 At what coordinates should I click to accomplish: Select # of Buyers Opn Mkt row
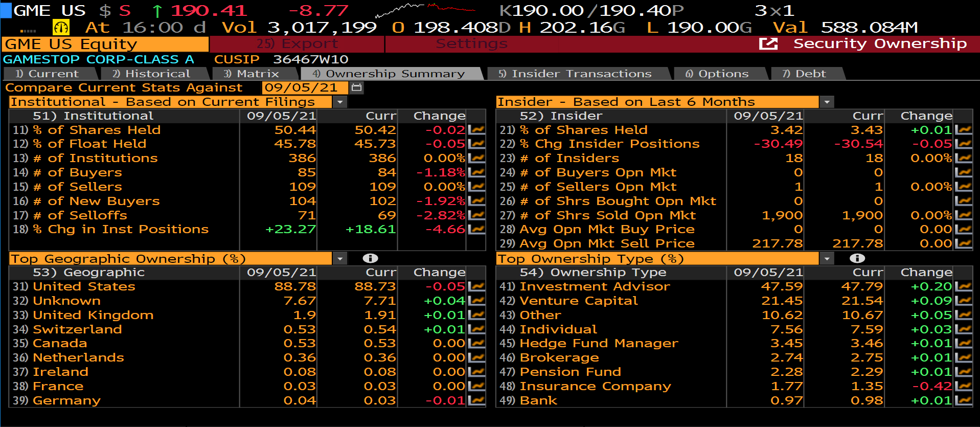click(x=598, y=173)
